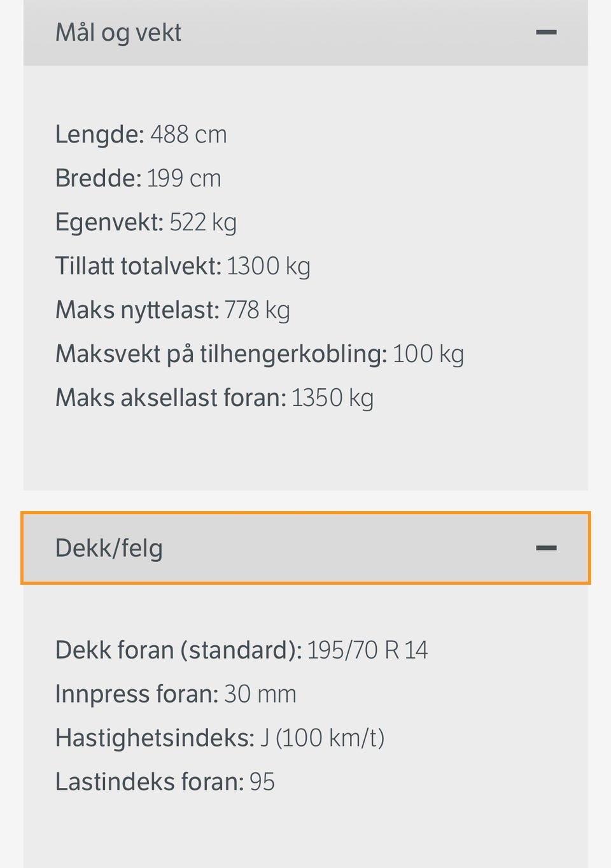
Task: Select the Hastighetsindeks label
Action: (155, 738)
